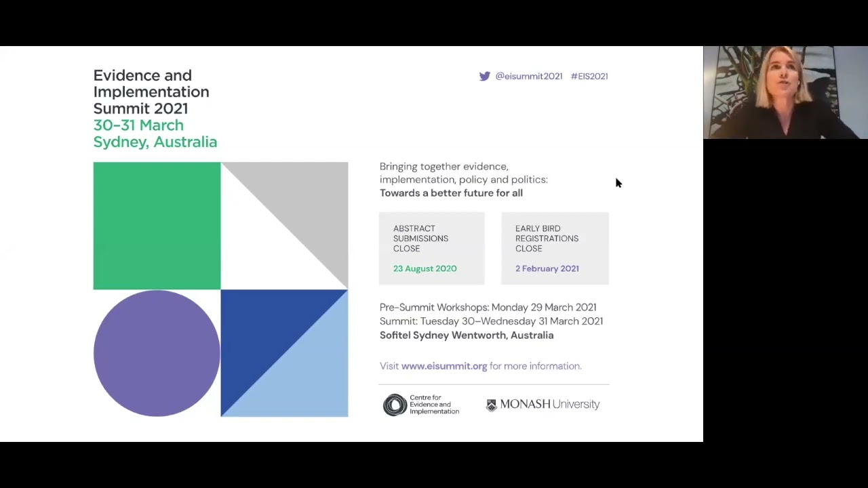Click 'Towards a better future for all'
This screenshot has height=488, width=868.
click(x=451, y=193)
